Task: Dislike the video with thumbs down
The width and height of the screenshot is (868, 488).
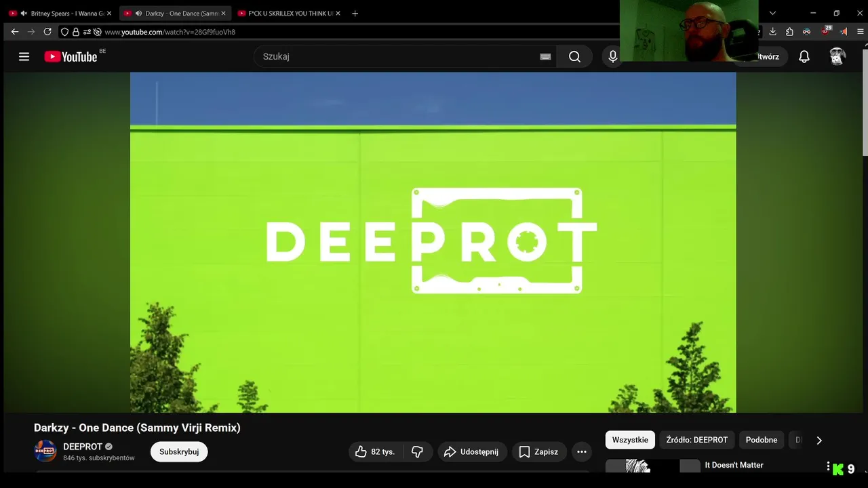Action: pos(418,451)
